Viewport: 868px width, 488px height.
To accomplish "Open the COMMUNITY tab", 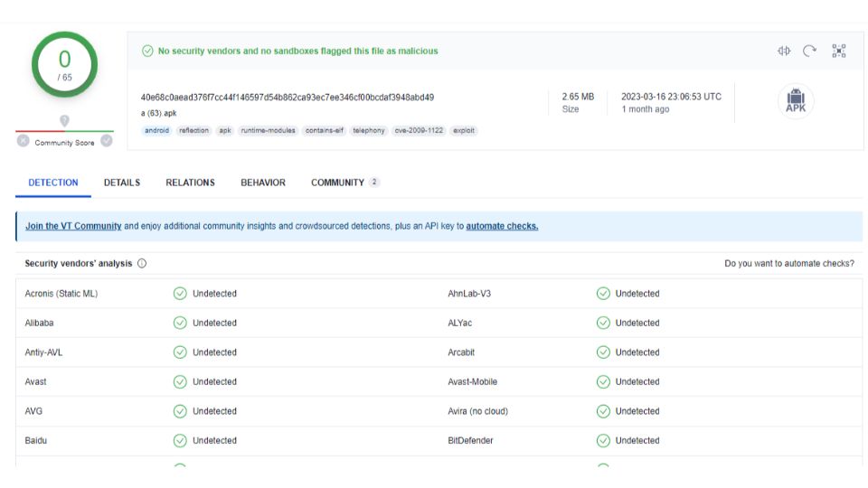I will coord(344,183).
